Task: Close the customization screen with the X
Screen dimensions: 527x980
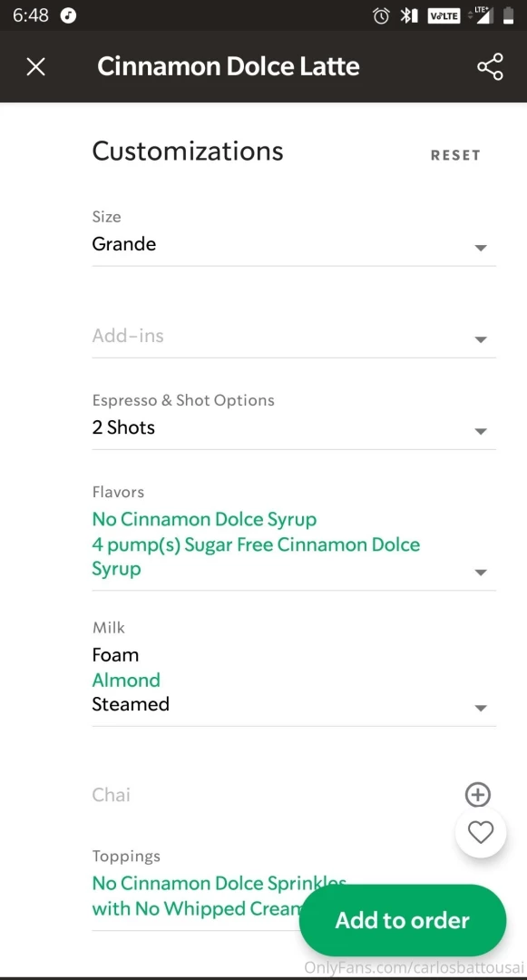Action: coord(35,66)
